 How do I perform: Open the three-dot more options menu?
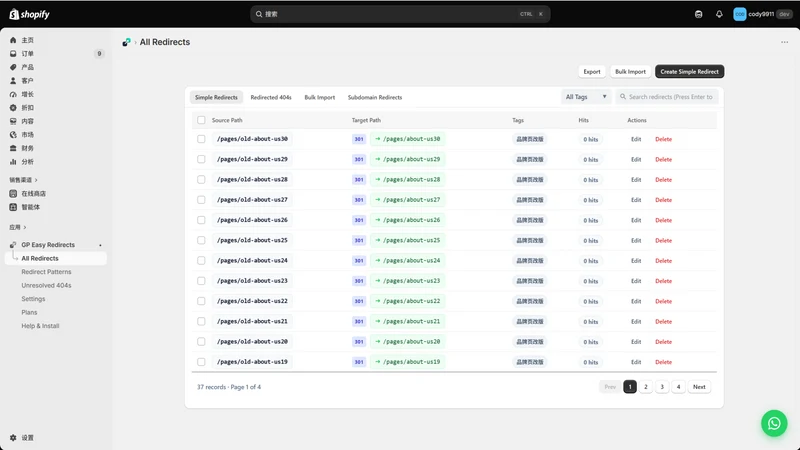coord(784,42)
